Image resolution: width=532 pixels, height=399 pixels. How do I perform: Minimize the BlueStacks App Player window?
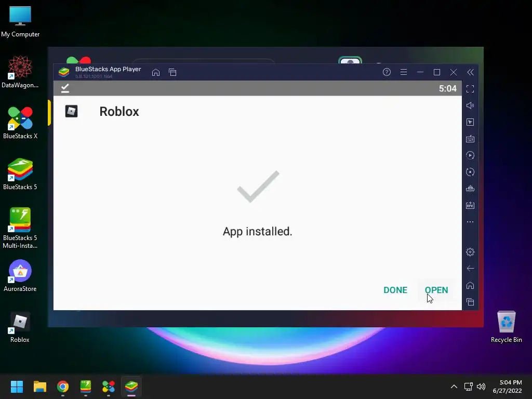point(420,72)
